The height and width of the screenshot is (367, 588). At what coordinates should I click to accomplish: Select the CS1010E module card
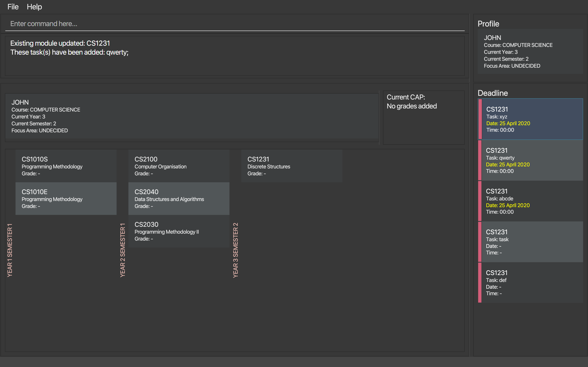pyautogui.click(x=66, y=199)
